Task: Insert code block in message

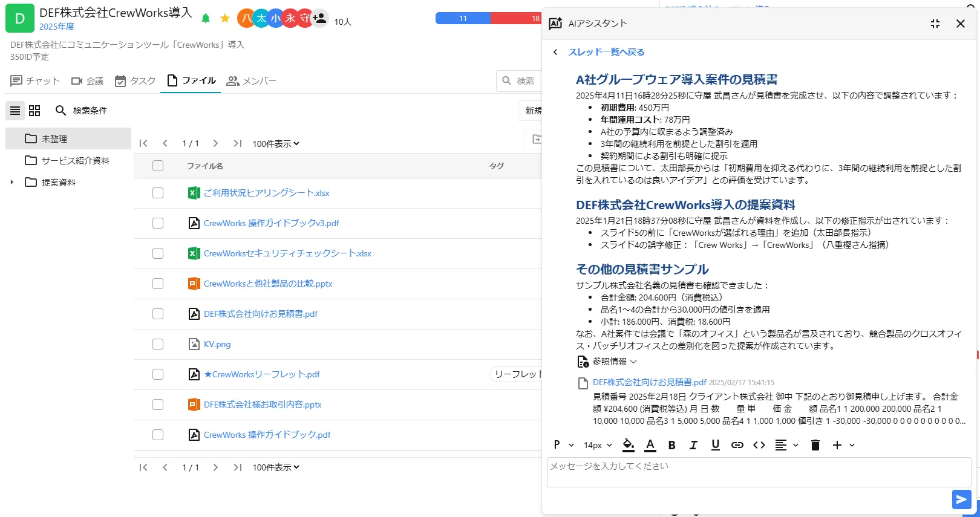Action: (x=759, y=445)
